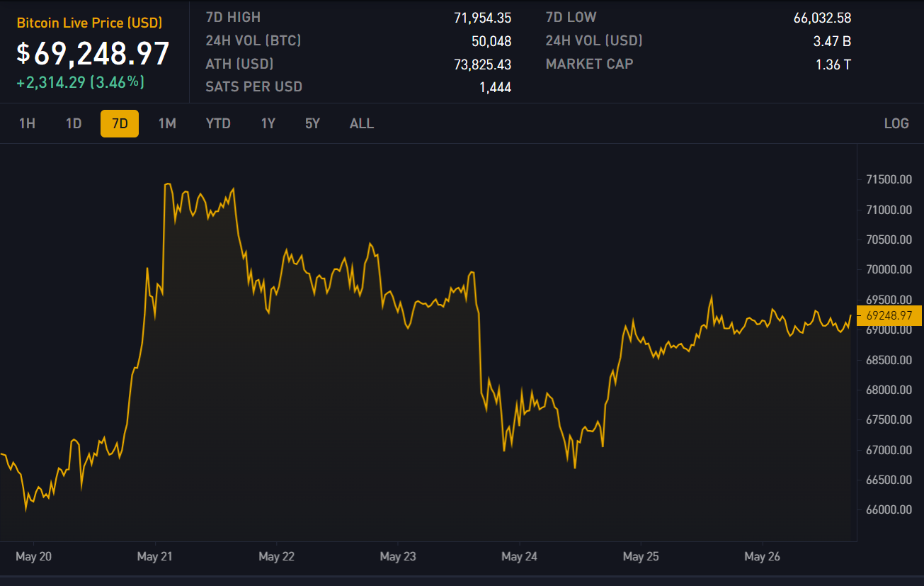924x586 pixels.
Task: Click the MARKET CAP value 1.36 T
Action: (x=833, y=64)
